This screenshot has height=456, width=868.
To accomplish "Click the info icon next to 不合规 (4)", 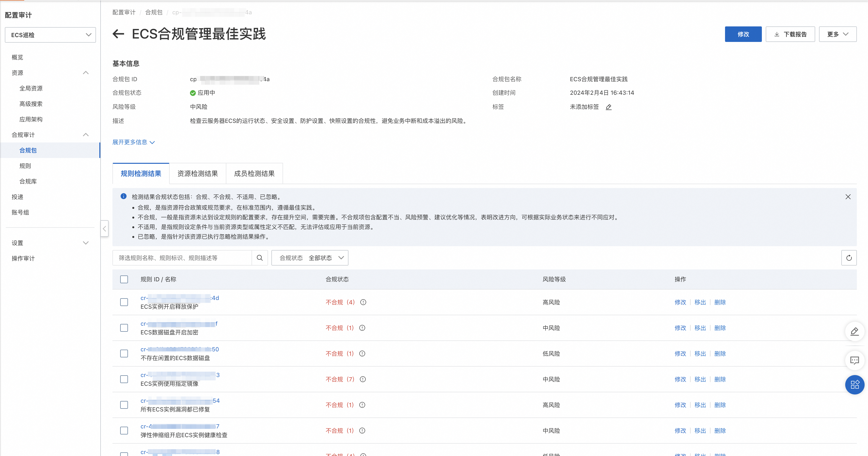I will pos(363,302).
